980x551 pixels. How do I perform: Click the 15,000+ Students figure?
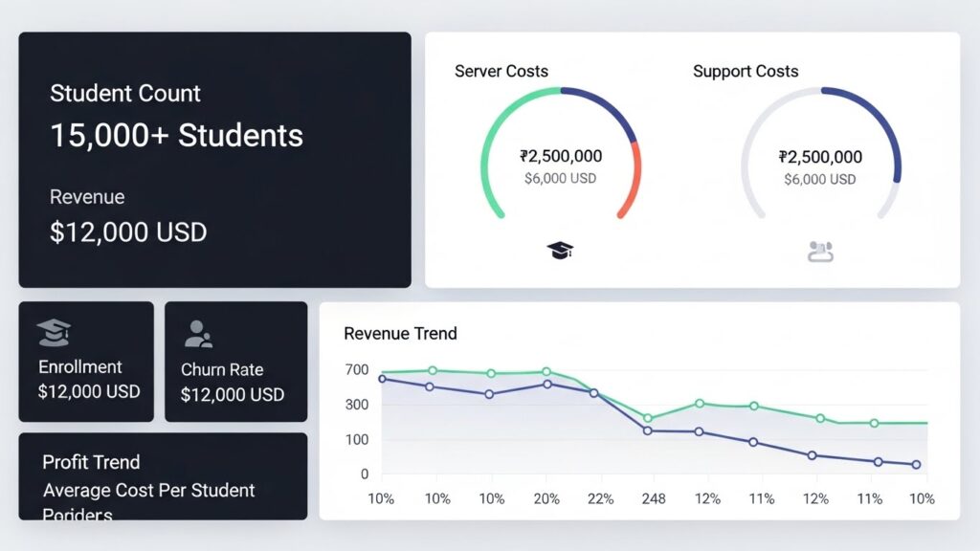(176, 136)
